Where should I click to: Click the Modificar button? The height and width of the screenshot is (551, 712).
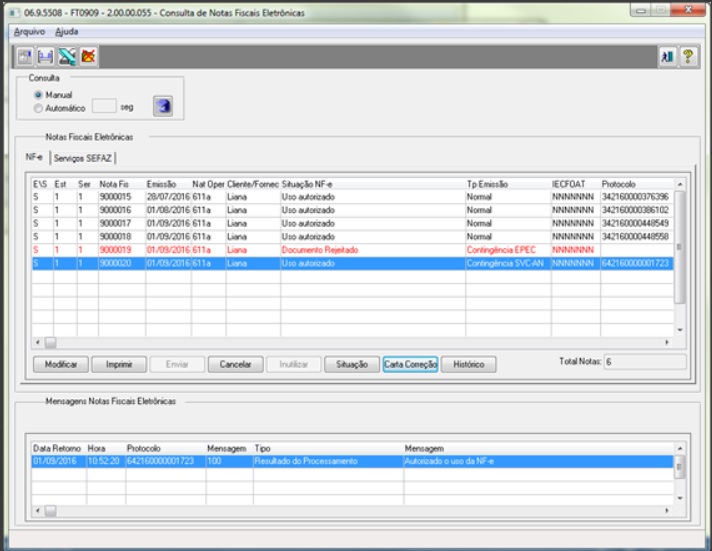tap(61, 364)
